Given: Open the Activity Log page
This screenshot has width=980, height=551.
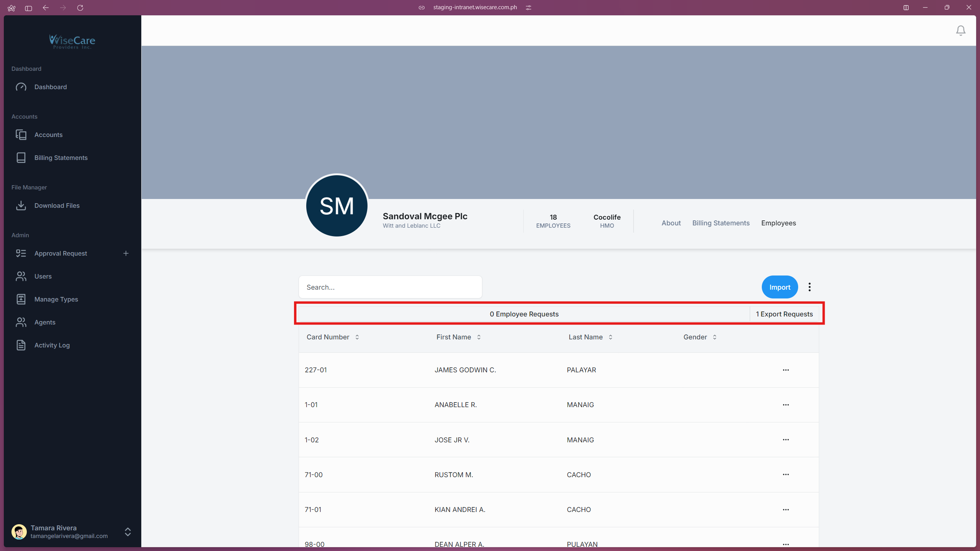Looking at the screenshot, I should pos(52,345).
